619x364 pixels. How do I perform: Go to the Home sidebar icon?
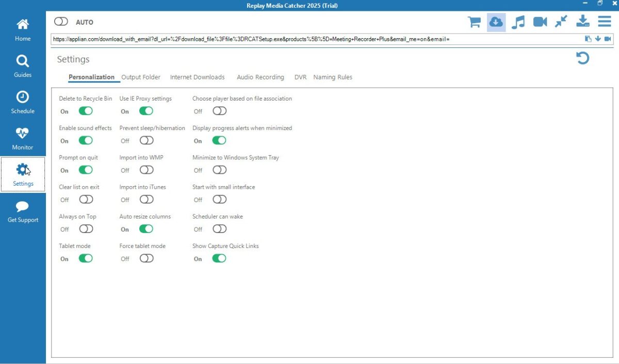pos(23,30)
